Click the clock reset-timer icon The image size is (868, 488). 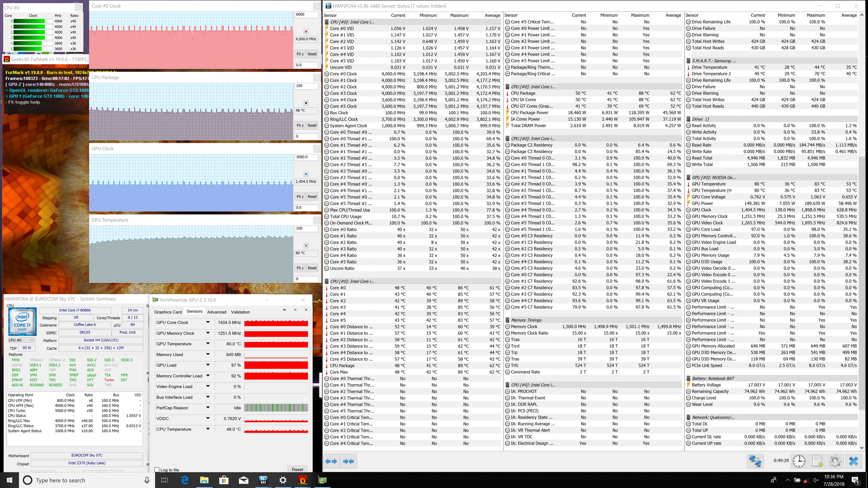tap(799, 461)
